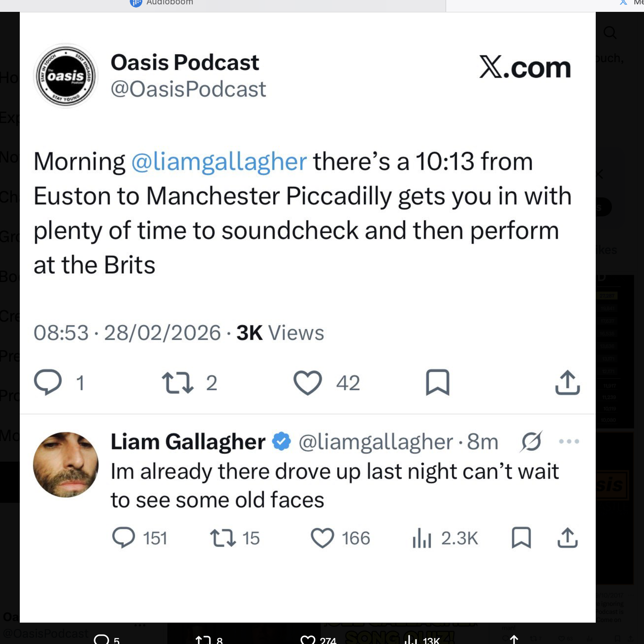
Task: Click share icon on the main tweet
Action: (x=567, y=383)
